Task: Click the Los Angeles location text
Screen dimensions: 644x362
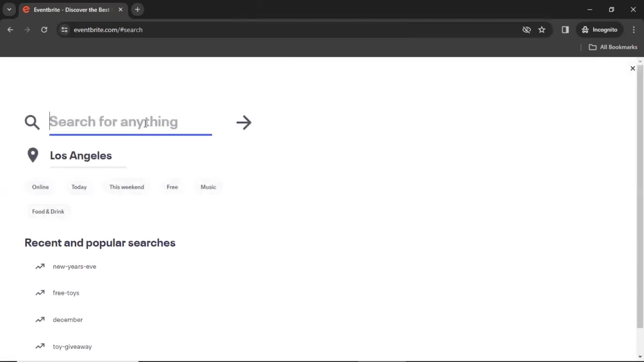Action: 81,155
